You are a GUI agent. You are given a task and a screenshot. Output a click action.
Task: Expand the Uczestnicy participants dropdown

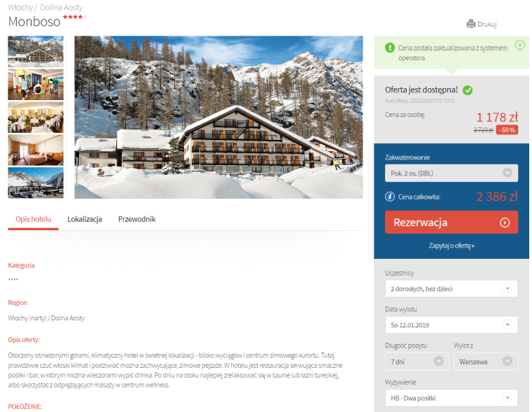click(451, 289)
